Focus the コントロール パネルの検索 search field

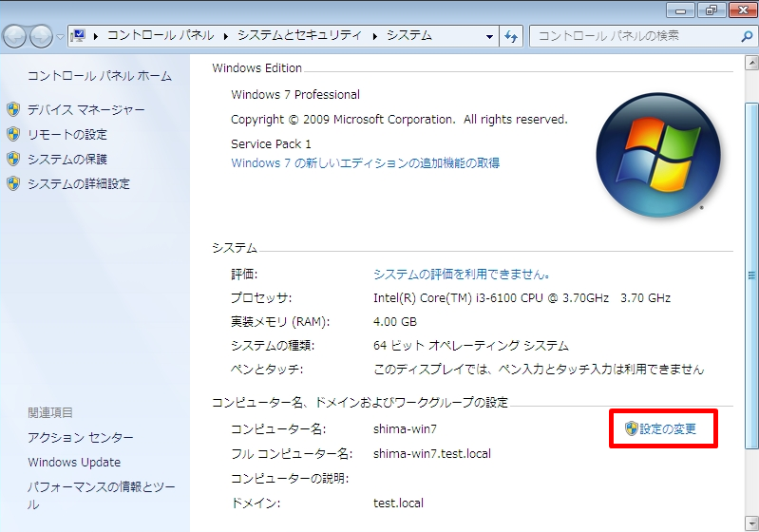(635, 36)
